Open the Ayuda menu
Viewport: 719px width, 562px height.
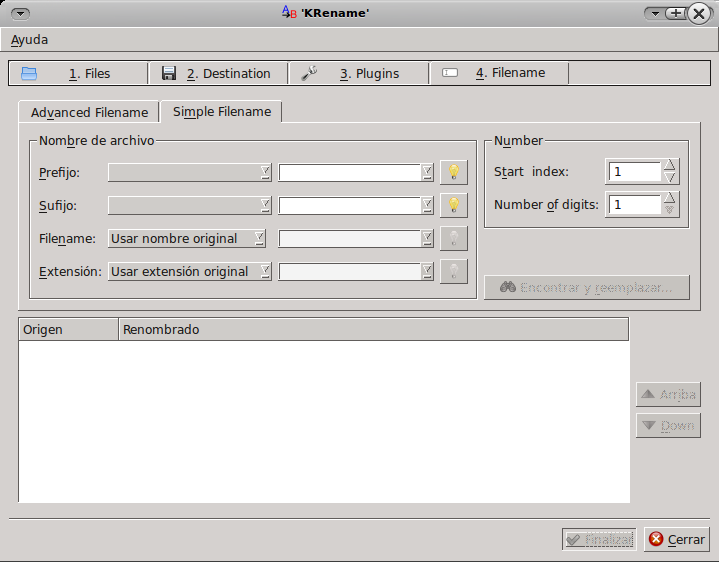tap(29, 40)
